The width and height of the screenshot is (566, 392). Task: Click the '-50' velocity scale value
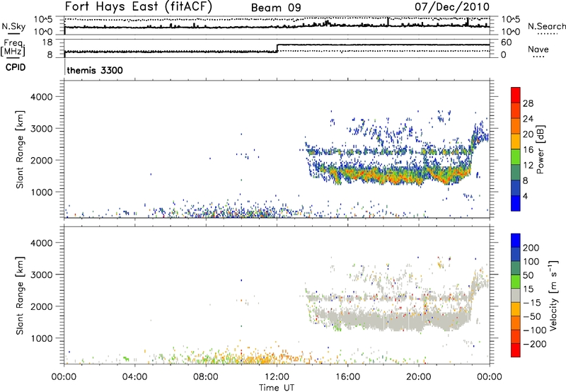tap(532, 316)
